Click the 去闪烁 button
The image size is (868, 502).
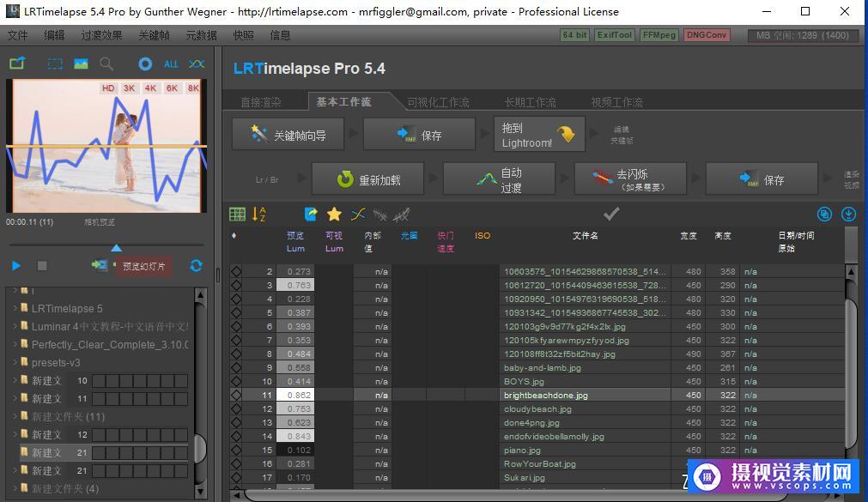coord(630,179)
